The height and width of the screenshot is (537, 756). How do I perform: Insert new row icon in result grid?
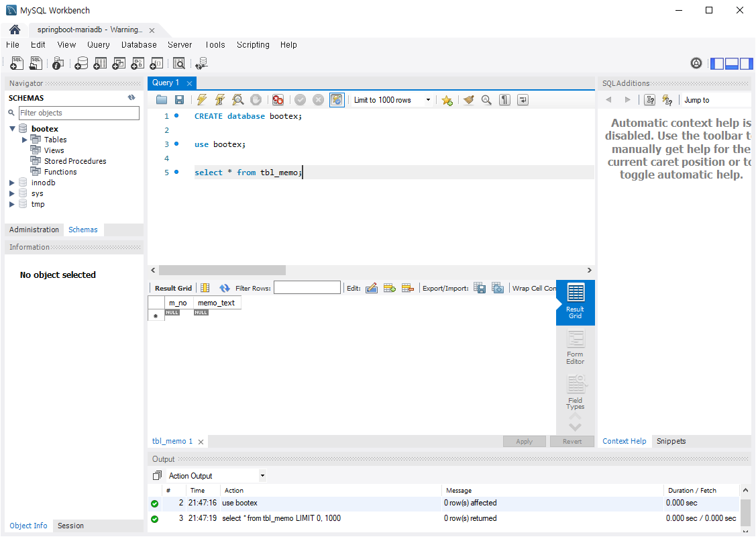pyautogui.click(x=390, y=288)
